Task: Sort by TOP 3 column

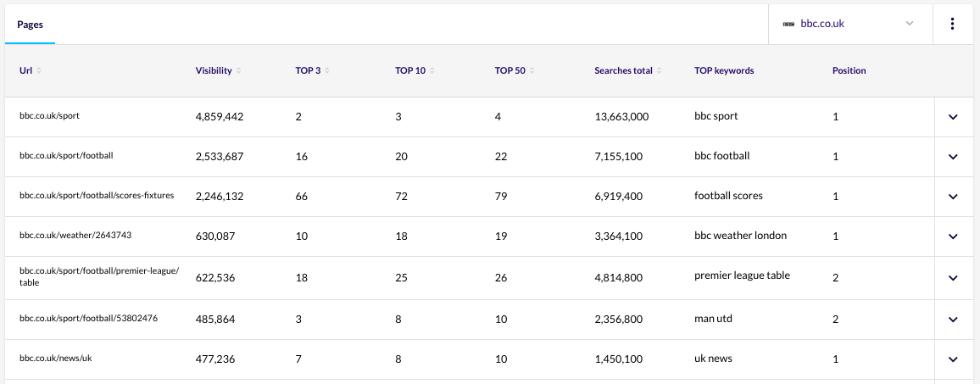Action: pos(313,70)
